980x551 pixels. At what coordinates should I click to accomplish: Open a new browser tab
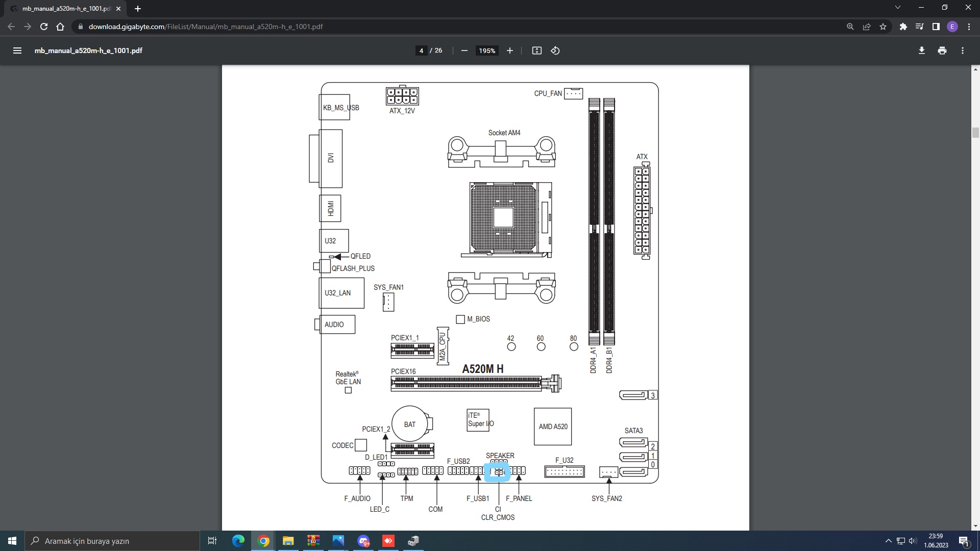click(x=137, y=9)
